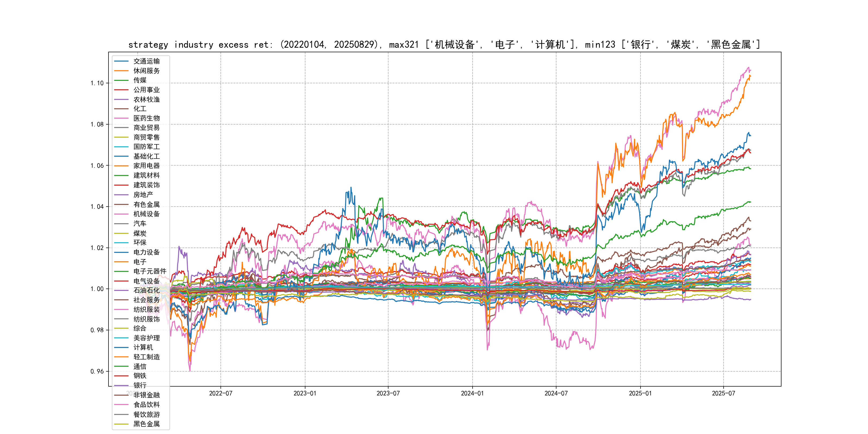
Task: Click the 交通运输 legend label
Action: click(x=146, y=61)
